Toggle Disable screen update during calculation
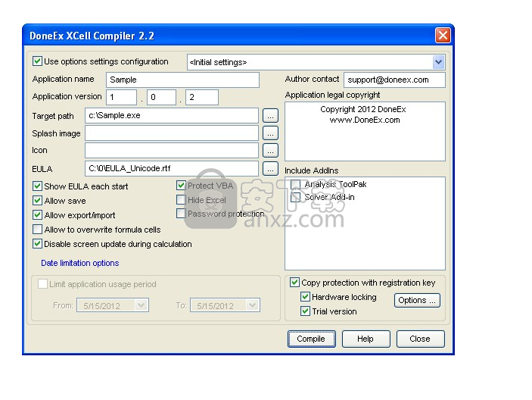The image size is (532, 400). [37, 244]
